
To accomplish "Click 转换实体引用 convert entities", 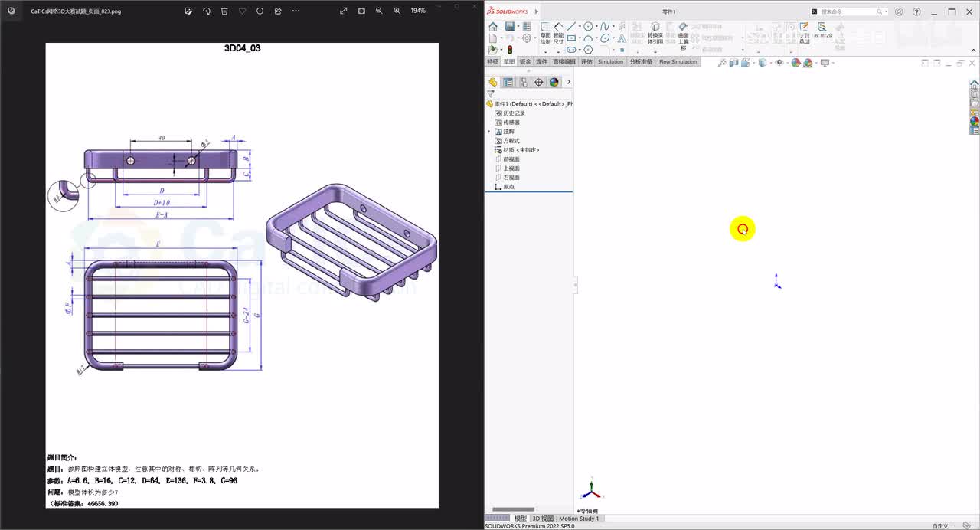I will (x=655, y=32).
